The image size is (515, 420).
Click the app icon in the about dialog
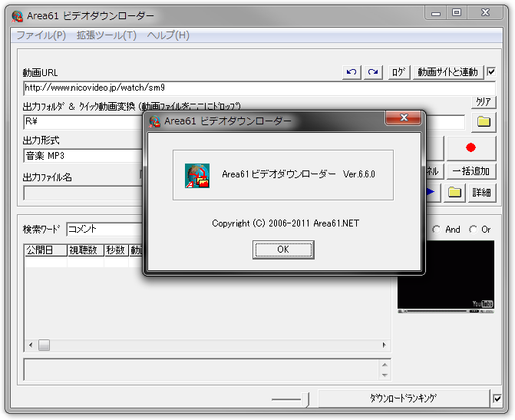point(197,176)
